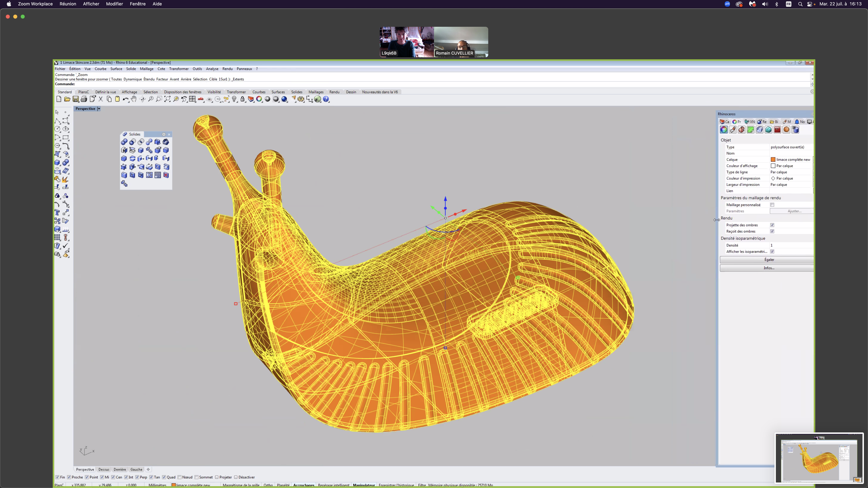Image resolution: width=868 pixels, height=488 pixels.
Task: Click the Pan hand tool icon
Action: coord(134,99)
